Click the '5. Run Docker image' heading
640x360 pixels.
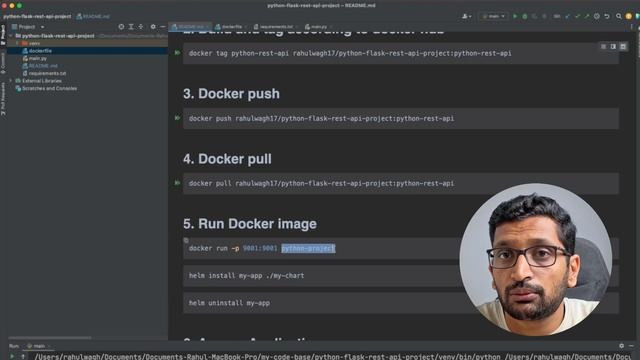coord(250,224)
